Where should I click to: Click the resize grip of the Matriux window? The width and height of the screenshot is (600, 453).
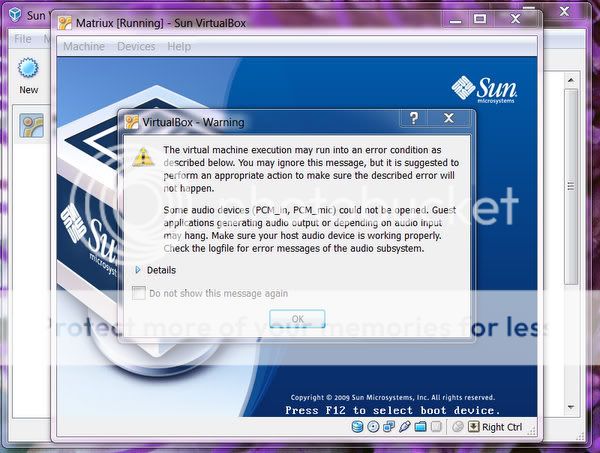point(532,431)
